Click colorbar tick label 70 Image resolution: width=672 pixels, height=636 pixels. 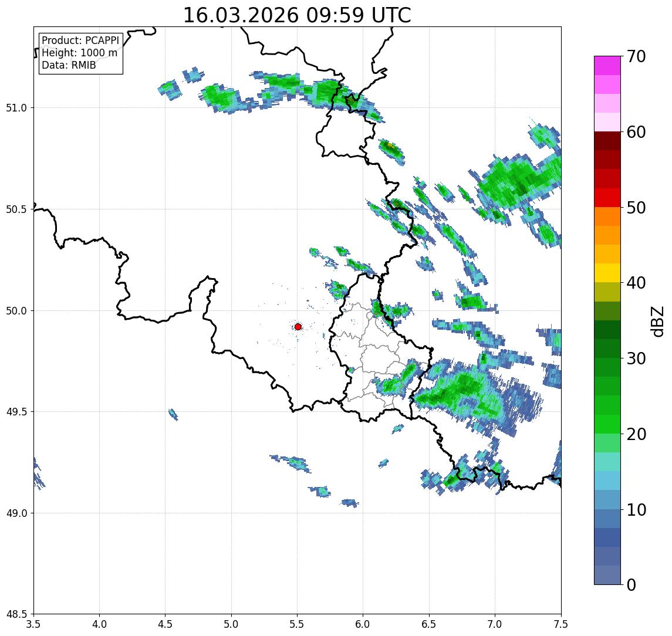coord(636,56)
